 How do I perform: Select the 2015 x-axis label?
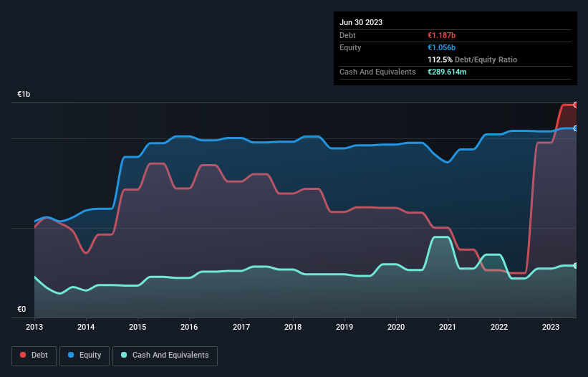pyautogui.click(x=138, y=327)
